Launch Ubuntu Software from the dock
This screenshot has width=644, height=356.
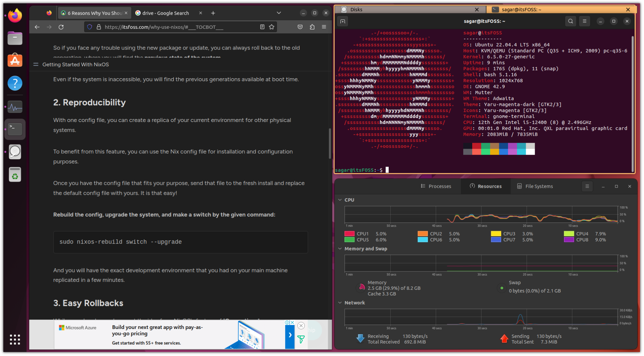coord(15,61)
